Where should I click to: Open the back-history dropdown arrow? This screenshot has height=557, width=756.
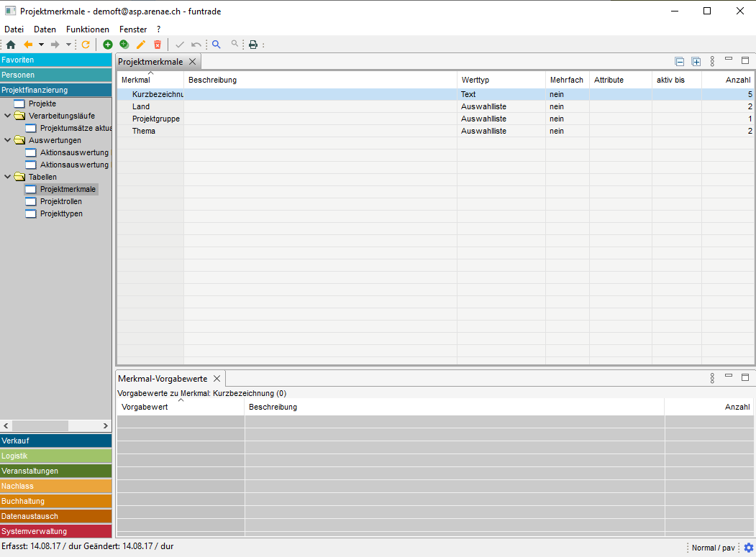click(x=41, y=45)
